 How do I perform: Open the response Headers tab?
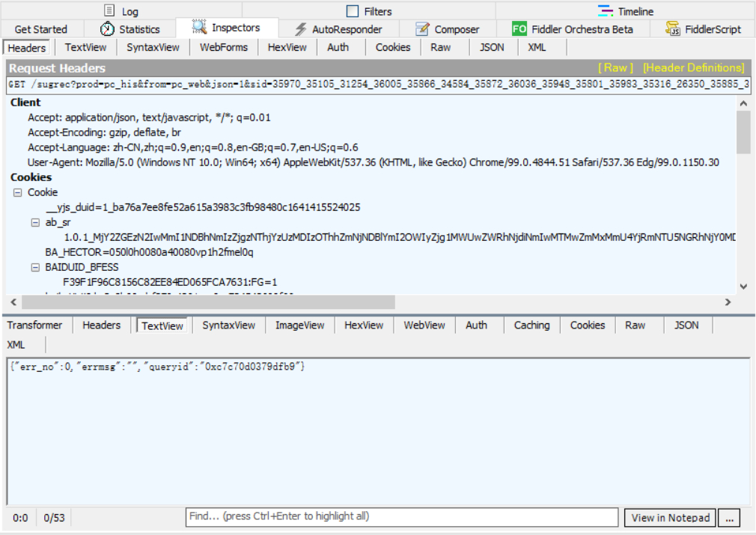click(x=101, y=325)
